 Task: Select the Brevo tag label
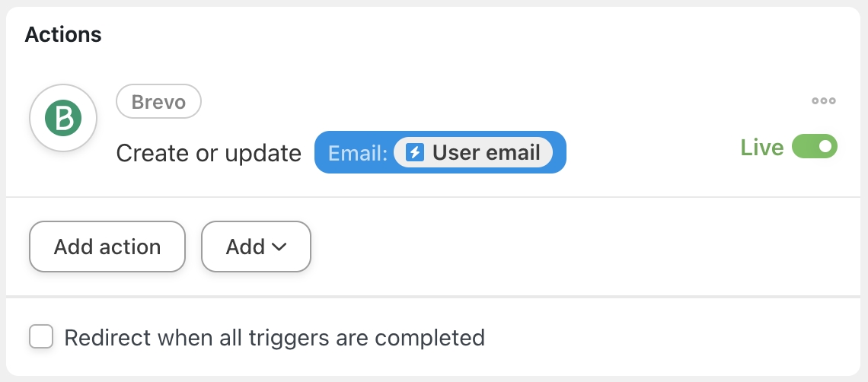[158, 102]
